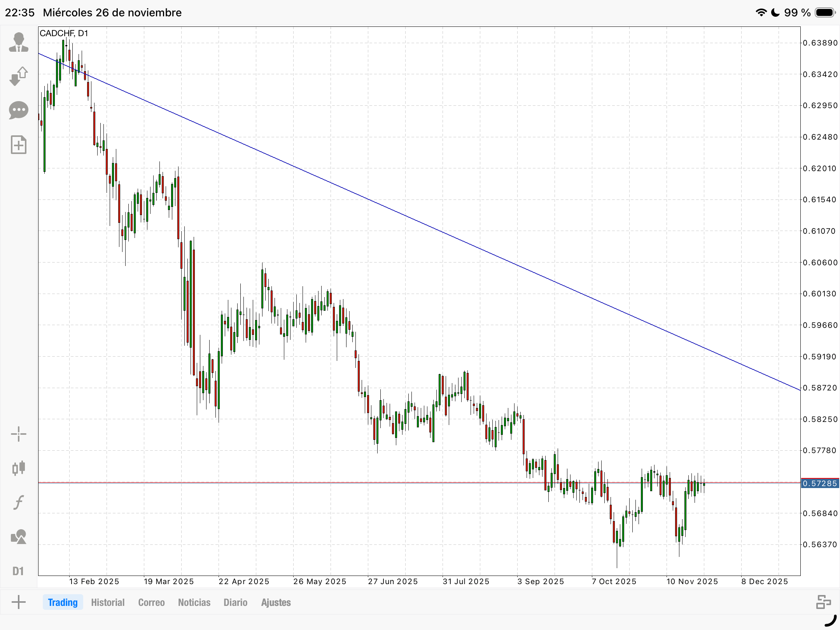Open the indicators function icon
Viewport: 840px width, 630px height.
point(18,502)
